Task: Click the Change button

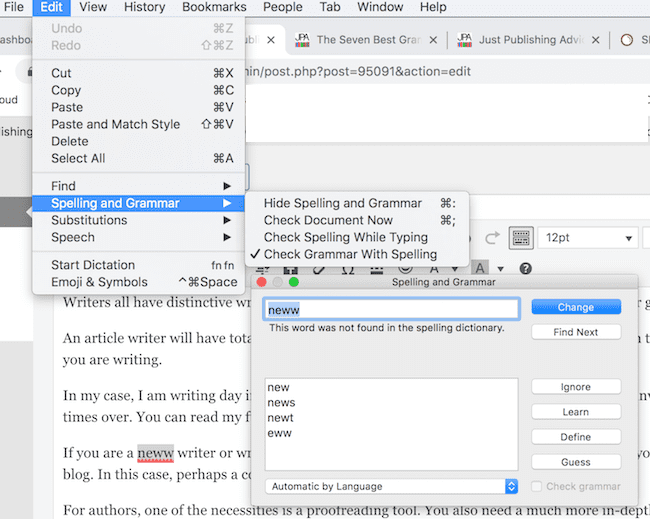Action: coord(576,307)
